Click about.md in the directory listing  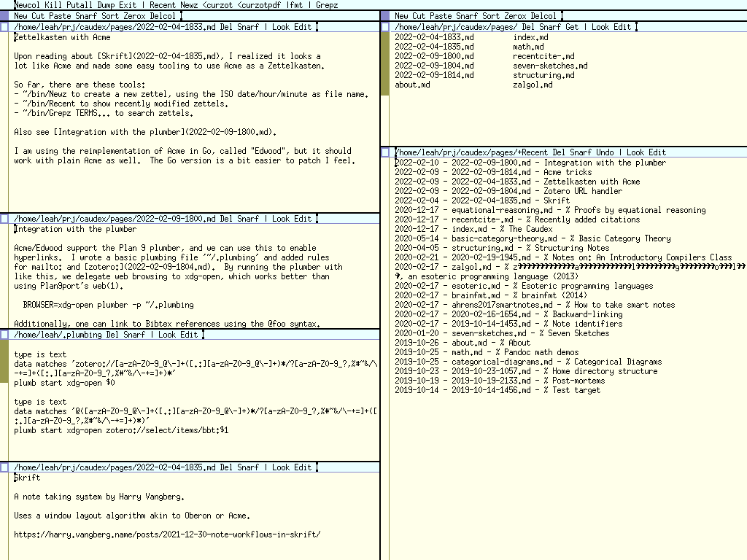[x=413, y=85]
